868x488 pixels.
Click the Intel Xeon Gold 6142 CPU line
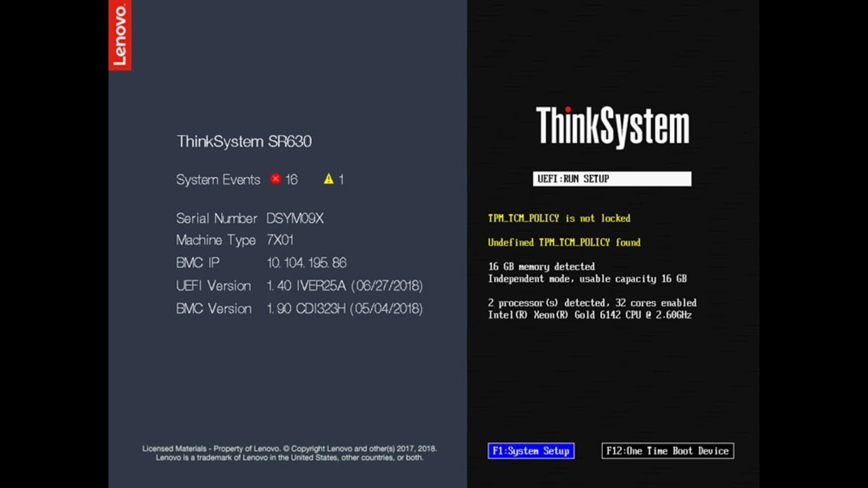[590, 315]
